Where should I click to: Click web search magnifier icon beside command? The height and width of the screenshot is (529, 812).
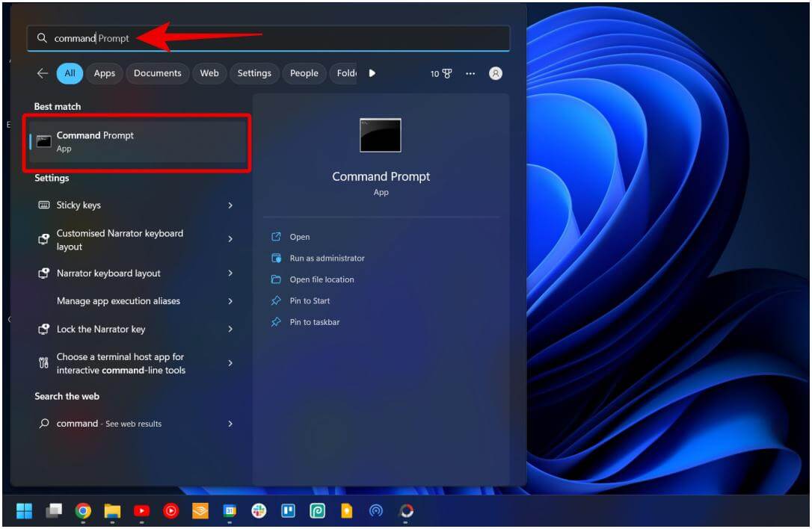[45, 424]
